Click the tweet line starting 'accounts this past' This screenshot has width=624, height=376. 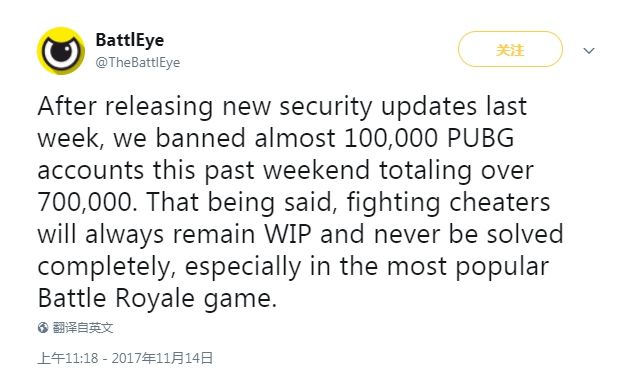[285, 171]
